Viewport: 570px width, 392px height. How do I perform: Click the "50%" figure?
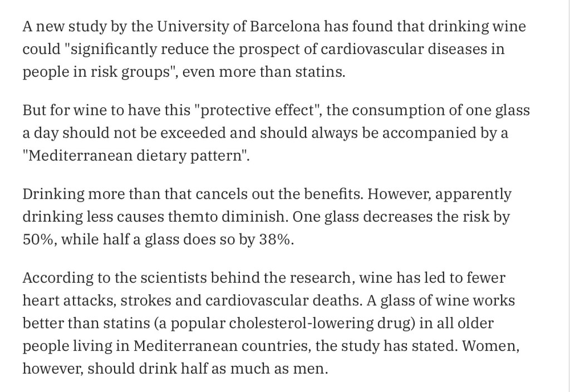[36, 241]
